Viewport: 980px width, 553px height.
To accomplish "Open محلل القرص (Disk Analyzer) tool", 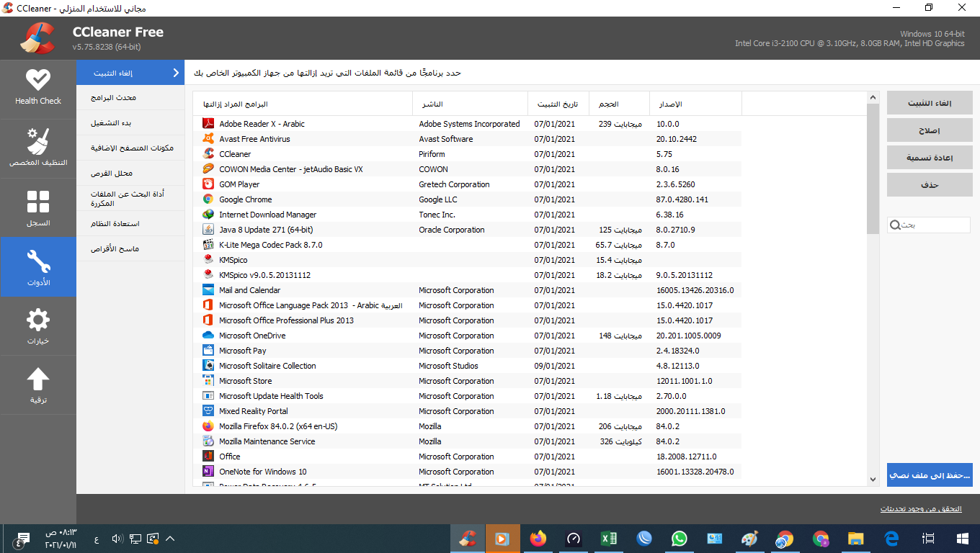I will (130, 174).
